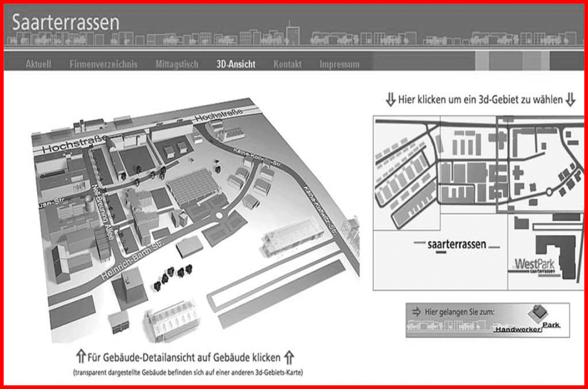Click the down arrow left of "Hier klicken"
Screen dimensions: 588x389
(x=390, y=100)
